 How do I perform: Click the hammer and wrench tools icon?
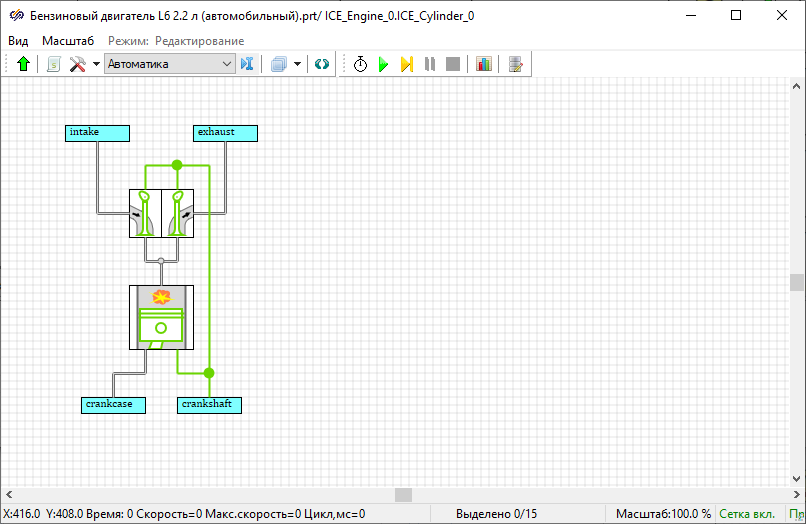pyautogui.click(x=77, y=64)
